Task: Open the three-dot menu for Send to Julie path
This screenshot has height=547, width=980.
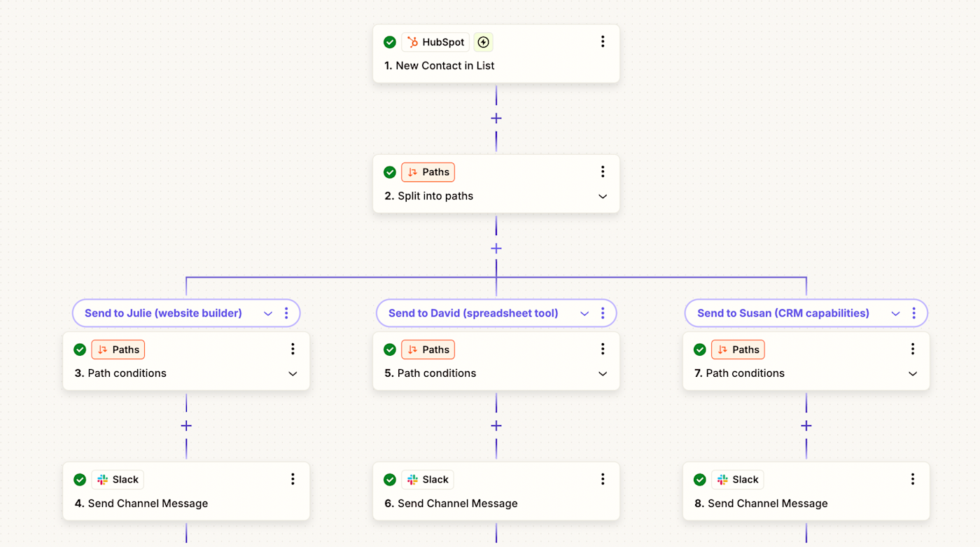Action: pos(286,313)
